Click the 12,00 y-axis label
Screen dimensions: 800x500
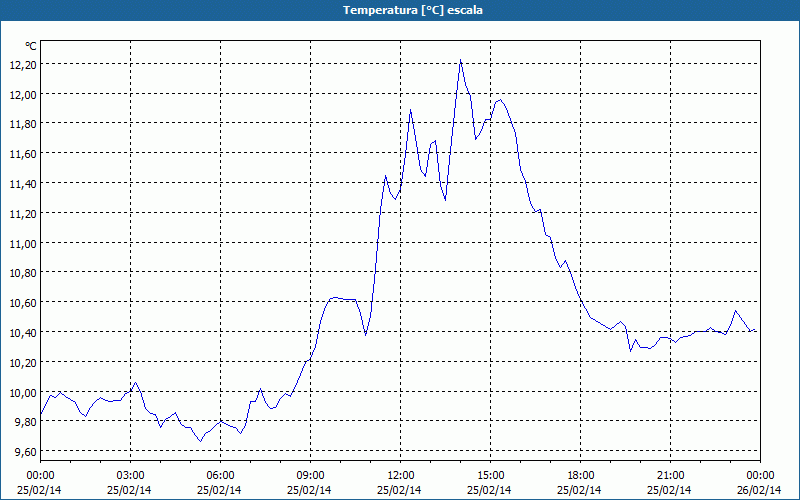click(23, 94)
